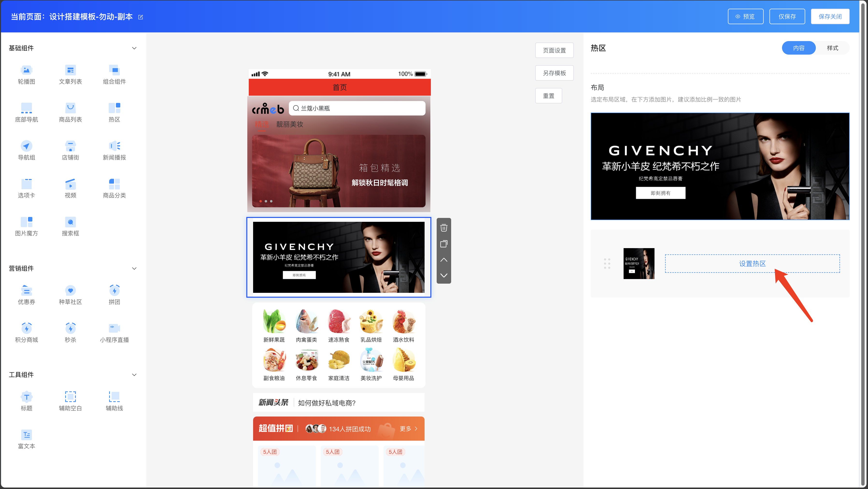Click the small Givenchy thumbnail in hotspot list
The image size is (868, 489).
(639, 264)
